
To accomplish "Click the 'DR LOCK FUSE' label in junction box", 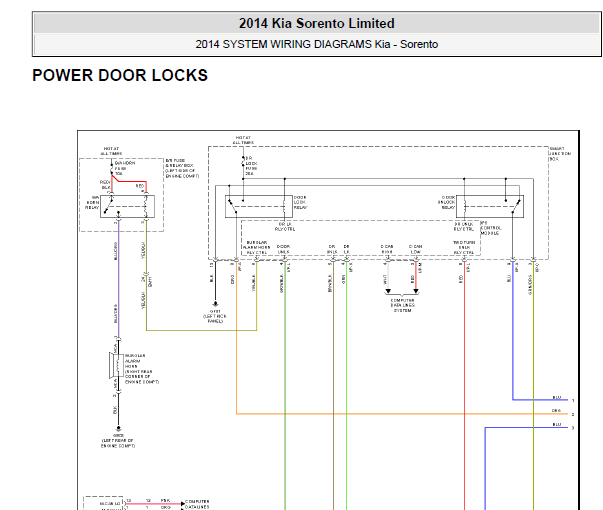I will 252,166.
